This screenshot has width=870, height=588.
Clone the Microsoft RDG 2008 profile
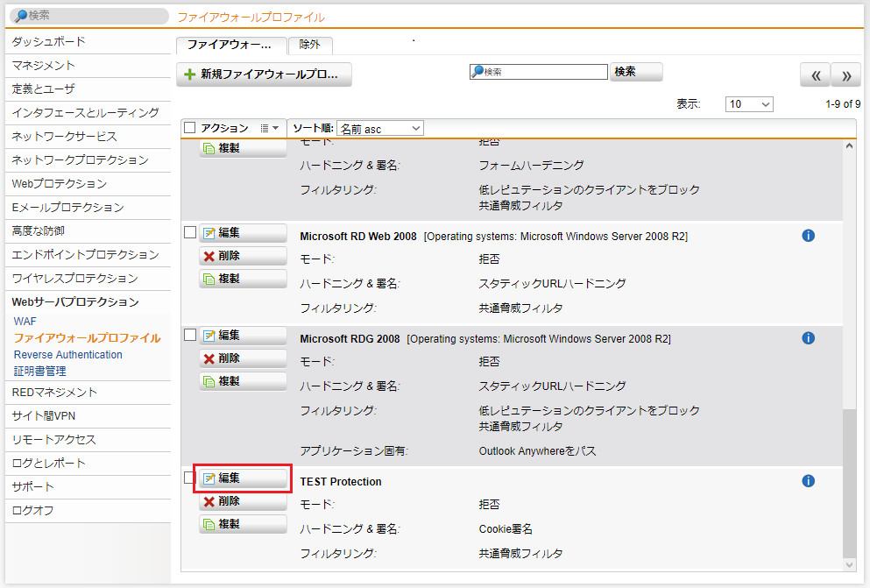pos(243,381)
